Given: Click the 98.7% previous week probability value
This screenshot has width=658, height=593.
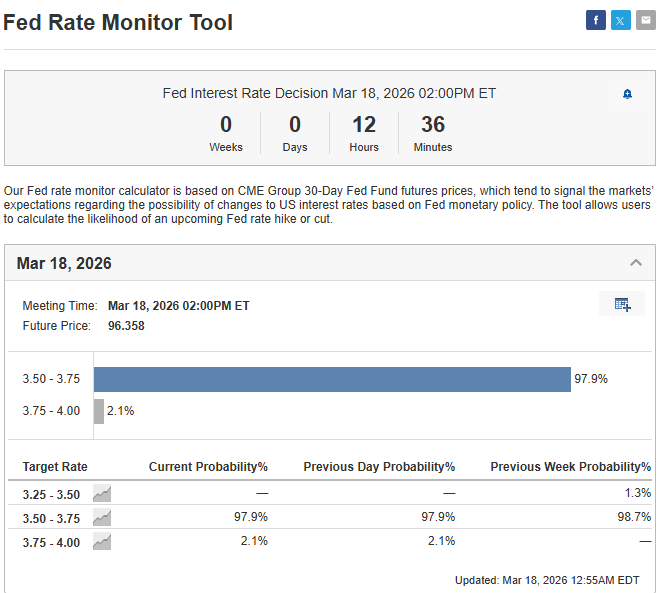Looking at the screenshot, I should pos(635,517).
